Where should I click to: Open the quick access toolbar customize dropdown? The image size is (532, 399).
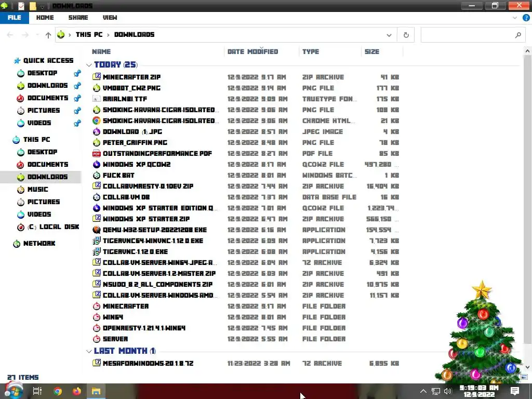click(43, 6)
